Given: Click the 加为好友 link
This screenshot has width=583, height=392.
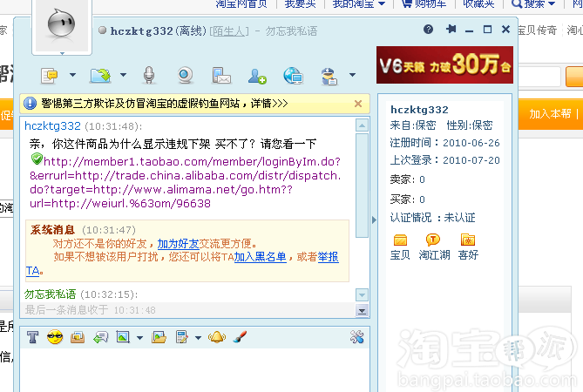Looking at the screenshot, I should point(178,245).
